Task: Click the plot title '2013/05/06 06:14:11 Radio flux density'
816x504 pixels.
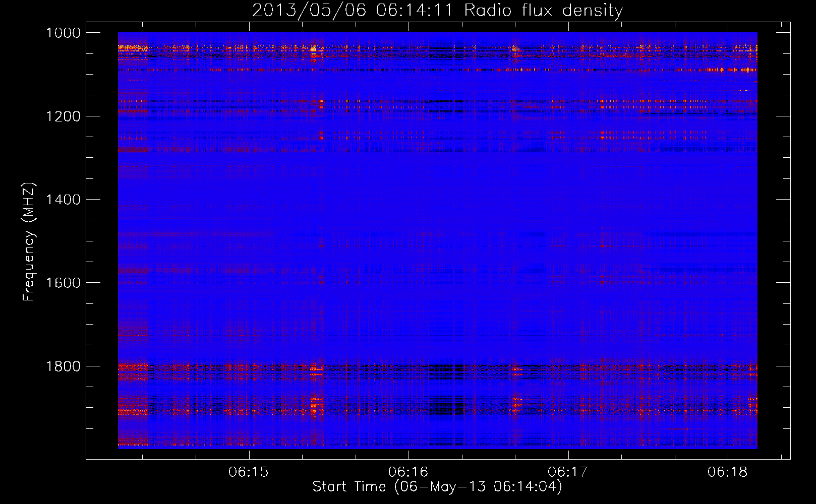Action: coord(437,10)
